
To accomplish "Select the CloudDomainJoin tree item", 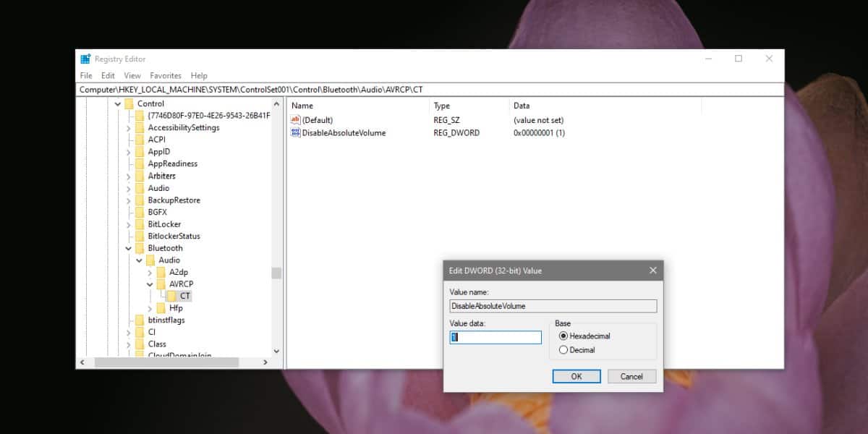I will pos(179,354).
